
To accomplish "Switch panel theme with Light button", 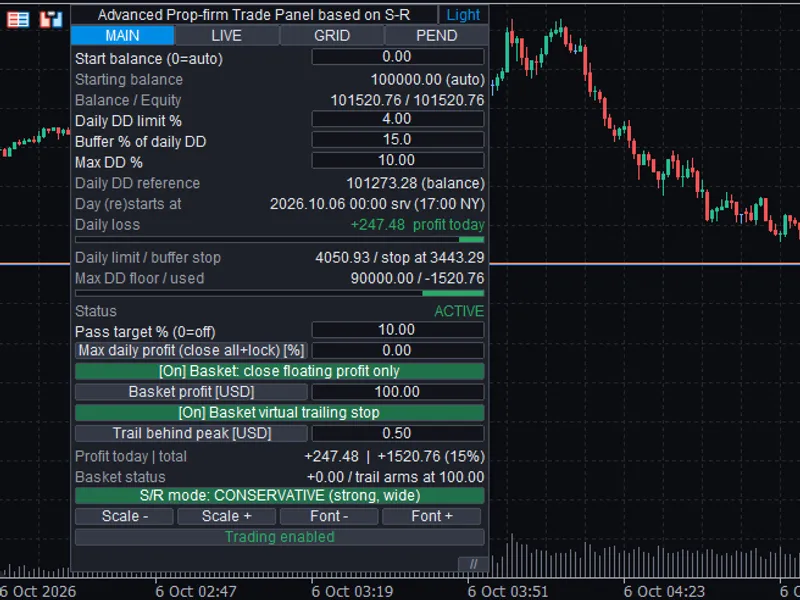I will pos(463,15).
